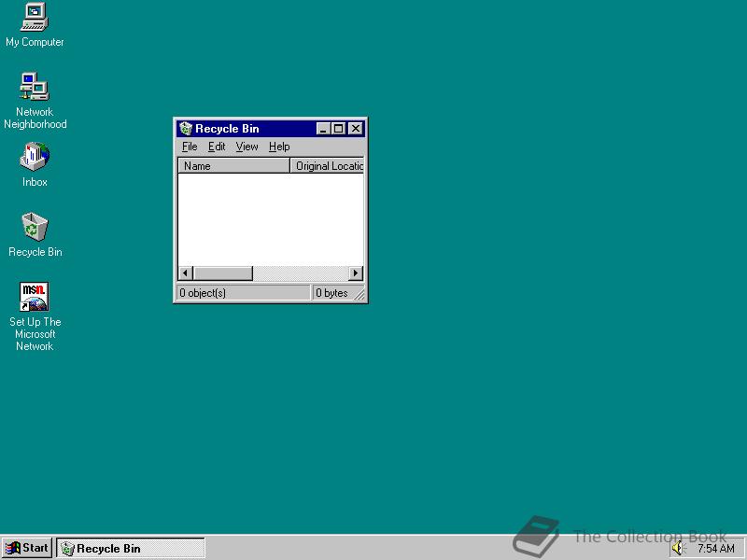Click Recycle Bin window title bar icon
Image resolution: width=747 pixels, height=560 pixels.
(186, 129)
